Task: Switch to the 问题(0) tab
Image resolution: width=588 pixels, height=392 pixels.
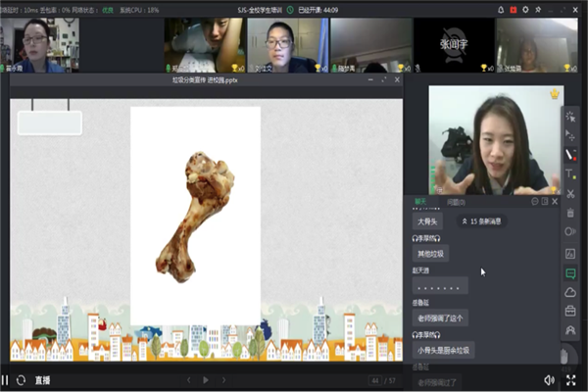Action: click(x=456, y=202)
